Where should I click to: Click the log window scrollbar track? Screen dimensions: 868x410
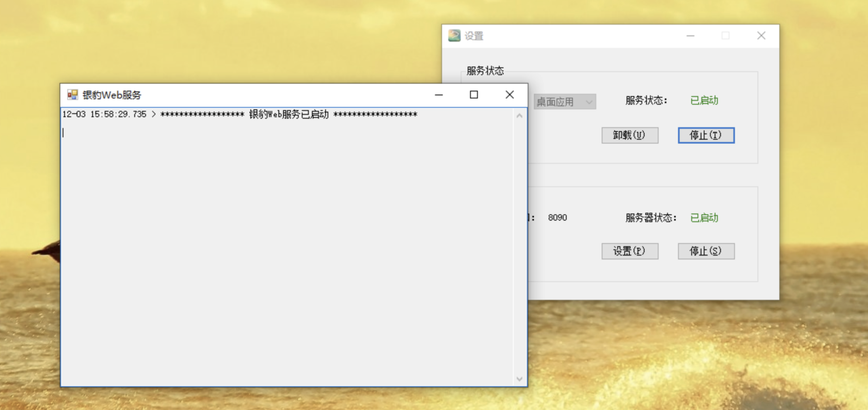[519, 246]
